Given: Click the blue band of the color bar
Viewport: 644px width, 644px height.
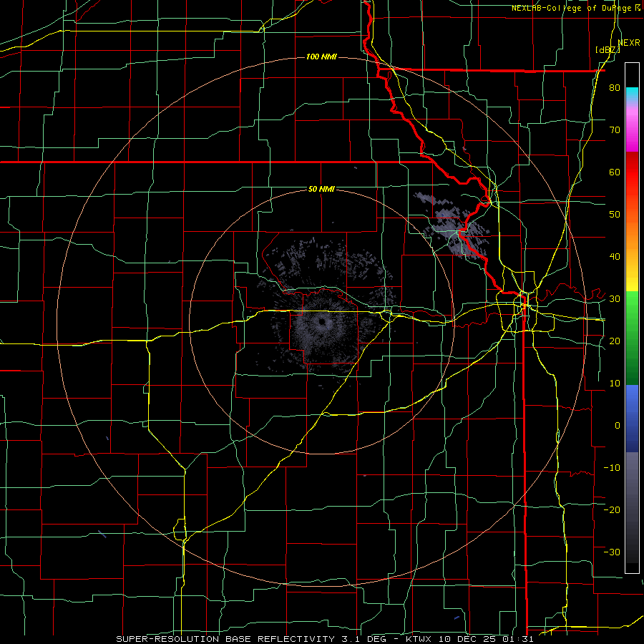Looking at the screenshot, I should 632,418.
